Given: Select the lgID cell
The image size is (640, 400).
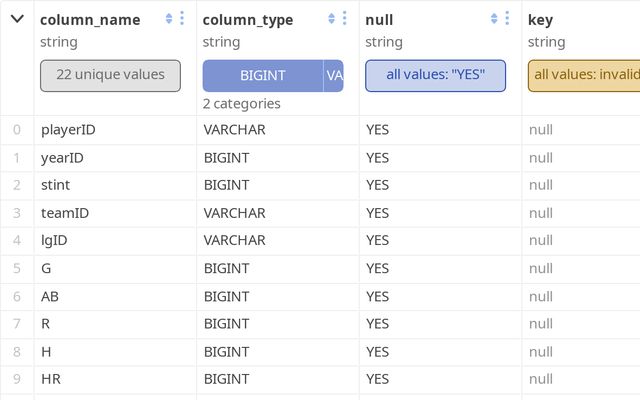Looking at the screenshot, I should (54, 240).
